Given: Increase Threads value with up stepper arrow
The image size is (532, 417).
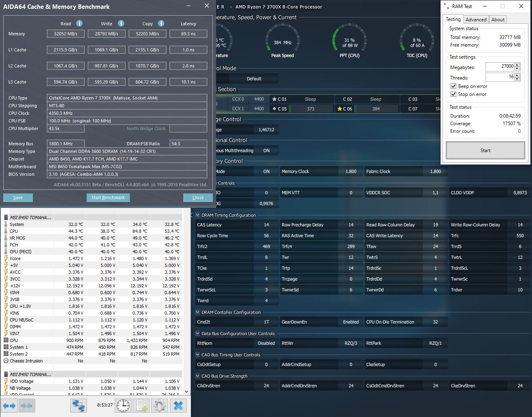Looking at the screenshot, I should (x=517, y=75).
